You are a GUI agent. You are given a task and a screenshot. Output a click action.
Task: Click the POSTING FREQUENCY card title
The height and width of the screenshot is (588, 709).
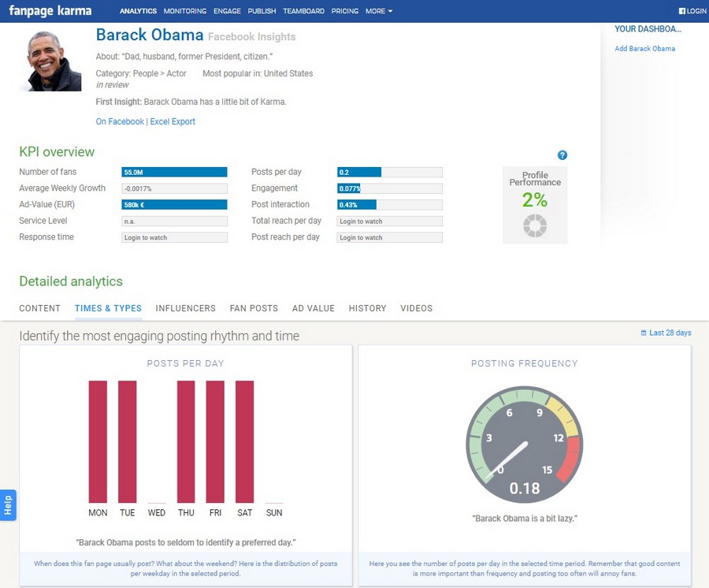coord(525,363)
